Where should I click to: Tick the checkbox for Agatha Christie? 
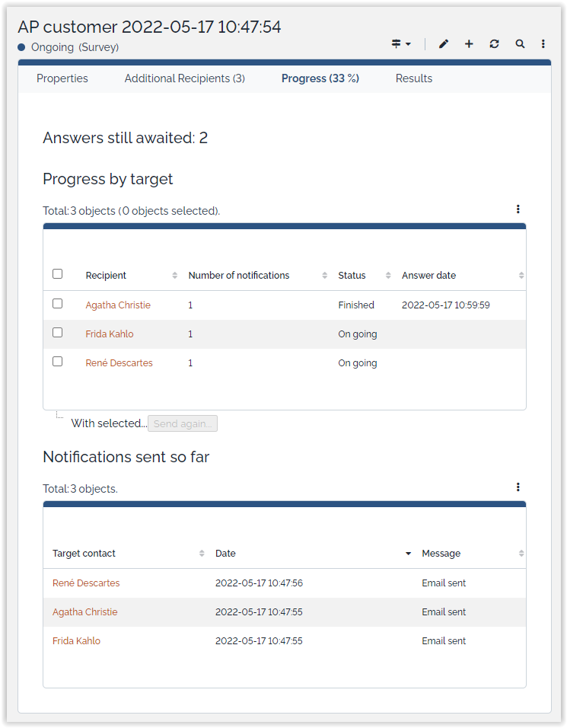point(57,304)
